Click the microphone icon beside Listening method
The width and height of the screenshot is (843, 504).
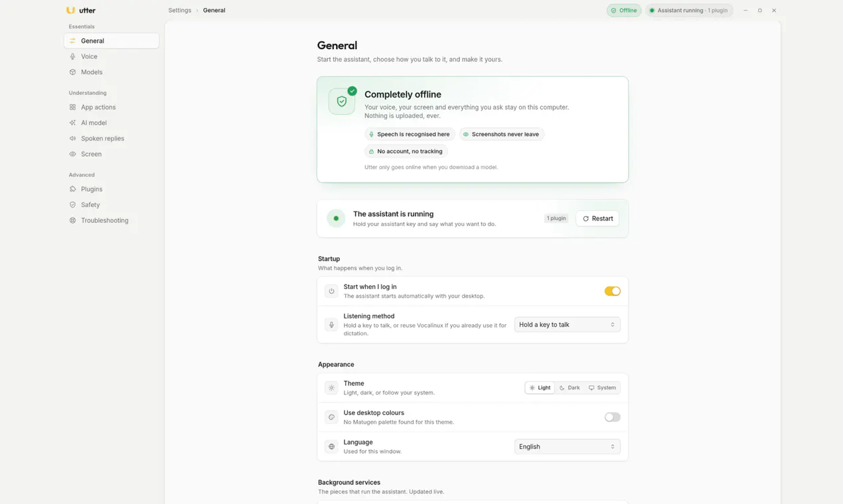click(331, 325)
